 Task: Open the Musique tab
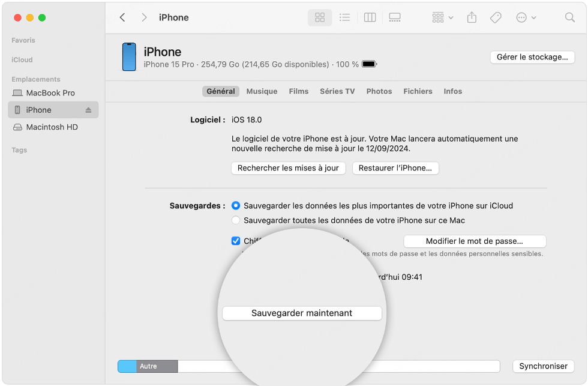pos(262,91)
